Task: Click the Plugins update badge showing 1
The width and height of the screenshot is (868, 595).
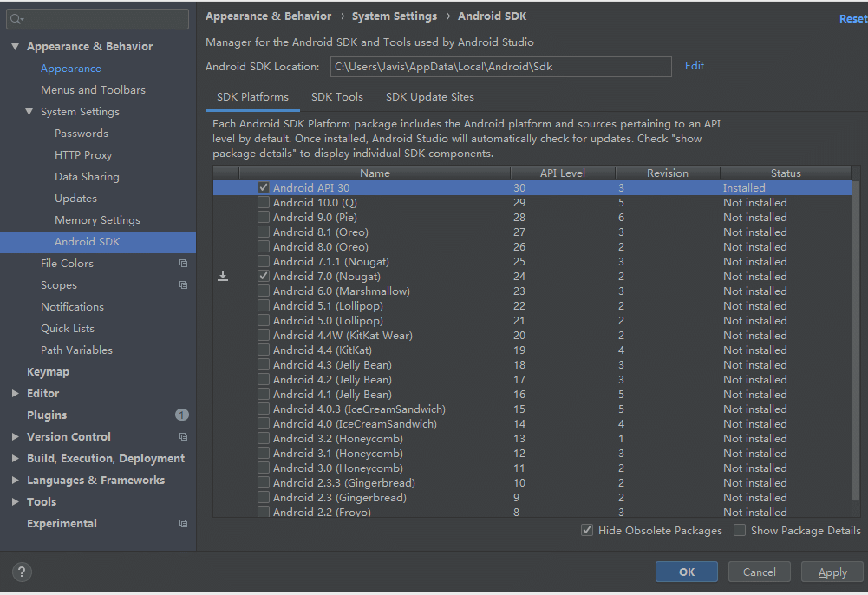Action: [x=181, y=415]
